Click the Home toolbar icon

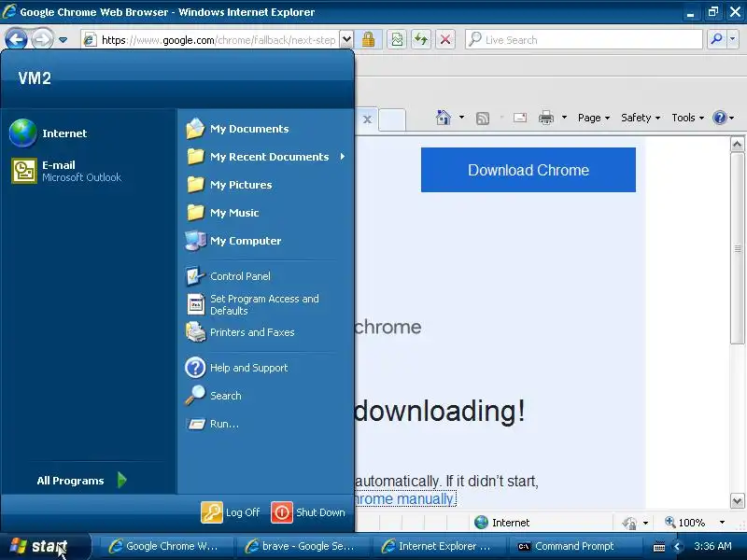(443, 118)
